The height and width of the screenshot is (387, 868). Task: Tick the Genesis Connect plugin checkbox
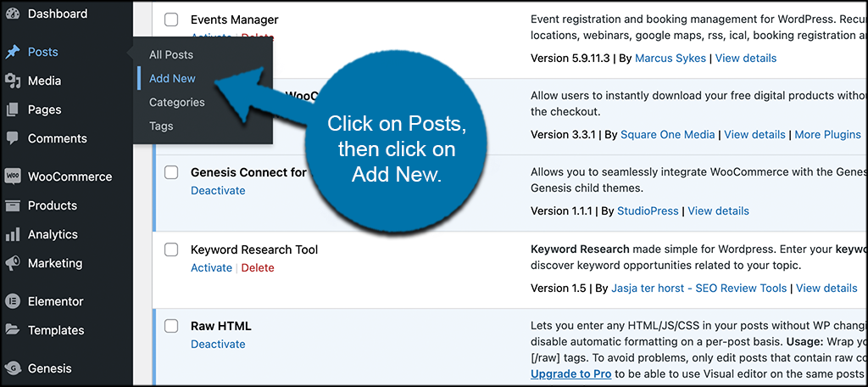[171, 172]
